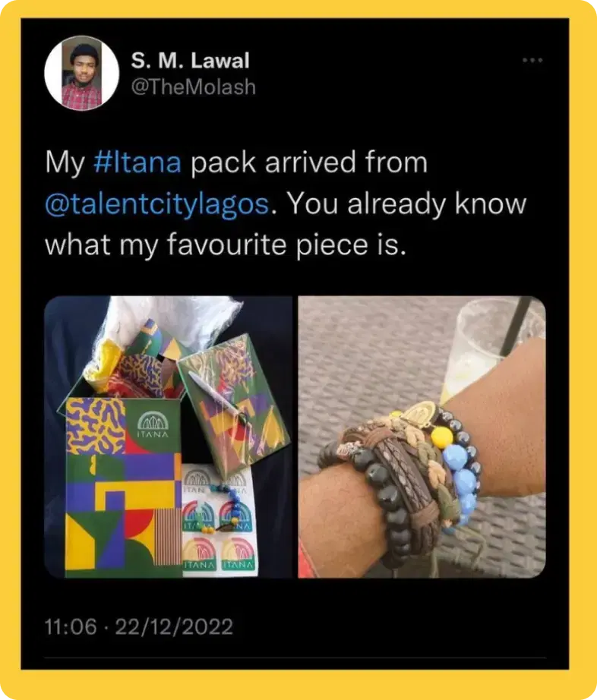Click the Itana sticker sheet in photo
The image size is (597, 700).
220,520
